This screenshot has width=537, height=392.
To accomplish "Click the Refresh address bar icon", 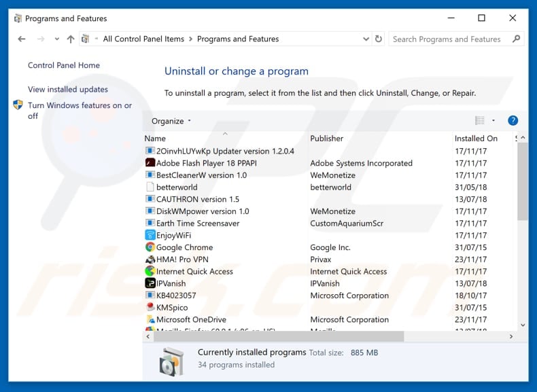I will coord(379,39).
